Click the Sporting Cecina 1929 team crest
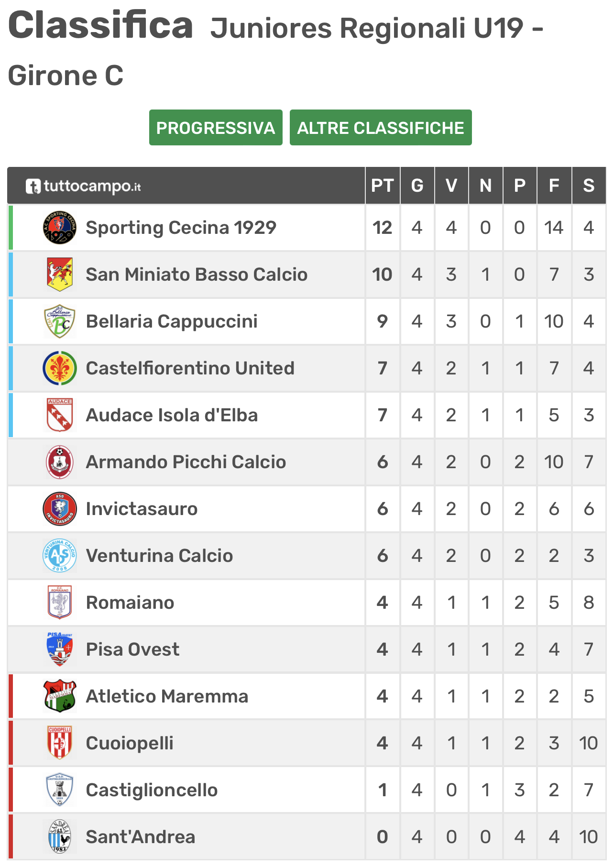 59,228
